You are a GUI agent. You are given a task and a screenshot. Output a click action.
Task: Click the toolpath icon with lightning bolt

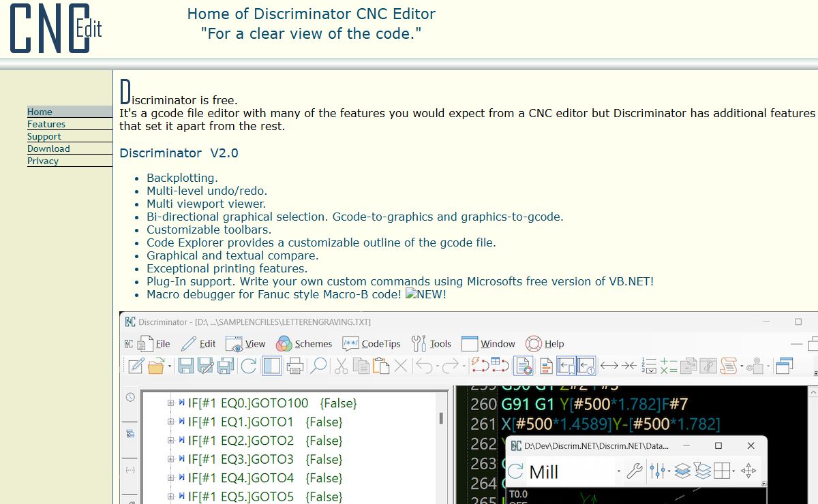click(x=481, y=366)
